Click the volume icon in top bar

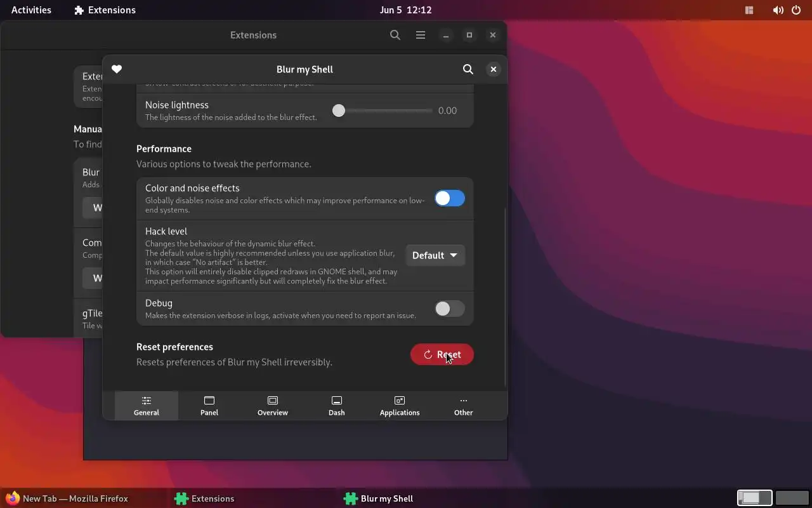[778, 10]
